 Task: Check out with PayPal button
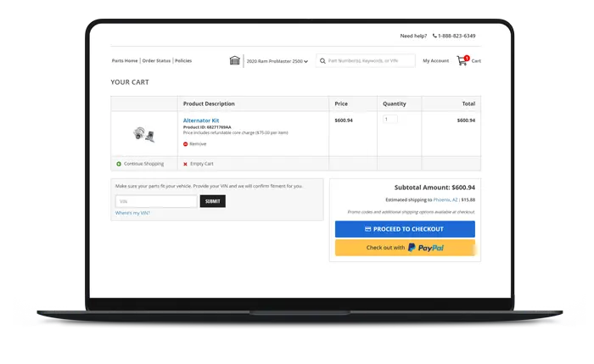click(405, 248)
